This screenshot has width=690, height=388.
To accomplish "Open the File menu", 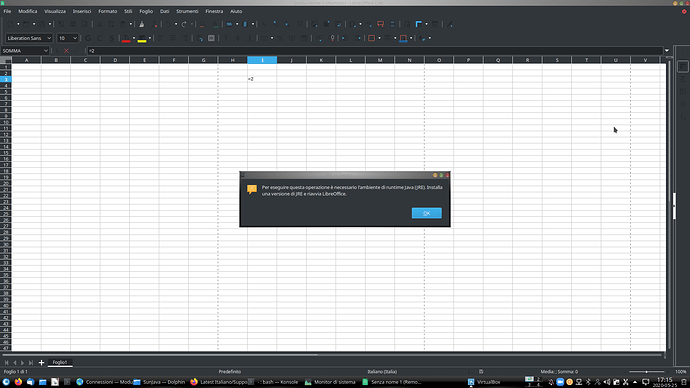I will [7, 11].
